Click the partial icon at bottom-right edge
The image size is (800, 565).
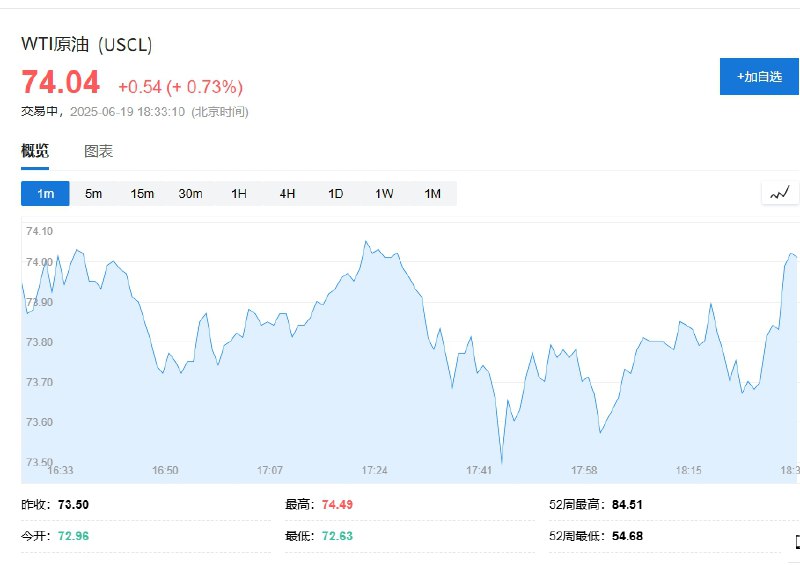pos(797,542)
